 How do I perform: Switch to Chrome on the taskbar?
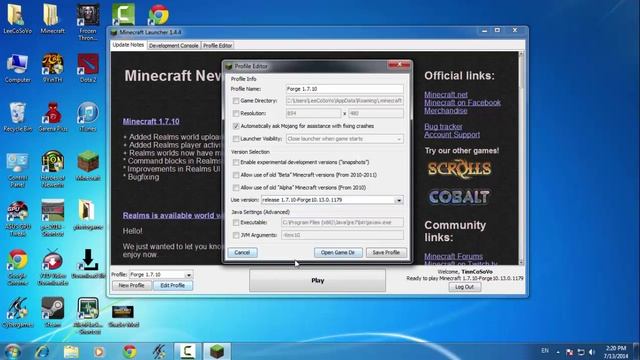coord(129,351)
